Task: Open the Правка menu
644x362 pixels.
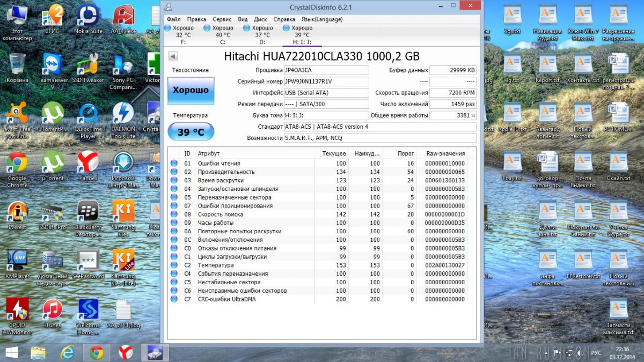Action: click(196, 19)
